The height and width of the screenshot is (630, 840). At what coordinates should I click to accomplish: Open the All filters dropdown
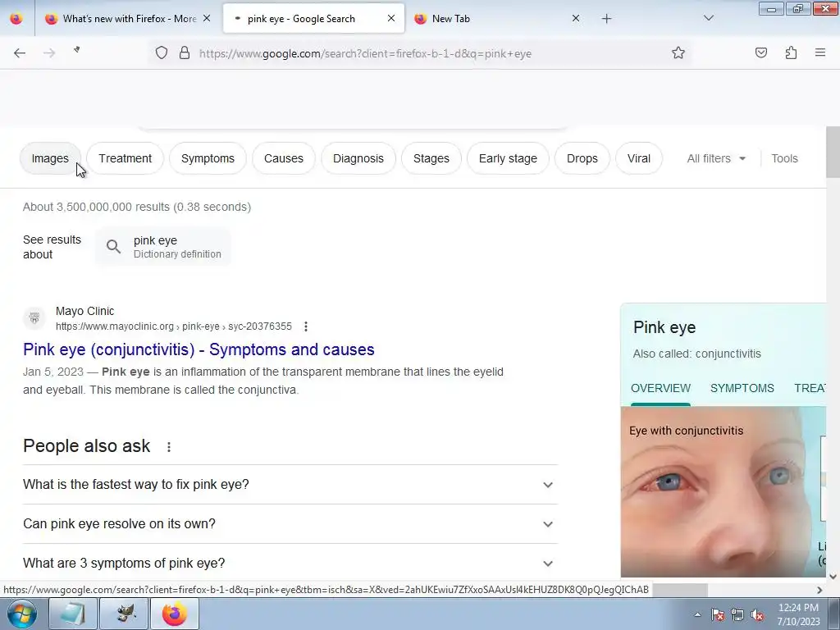point(716,158)
